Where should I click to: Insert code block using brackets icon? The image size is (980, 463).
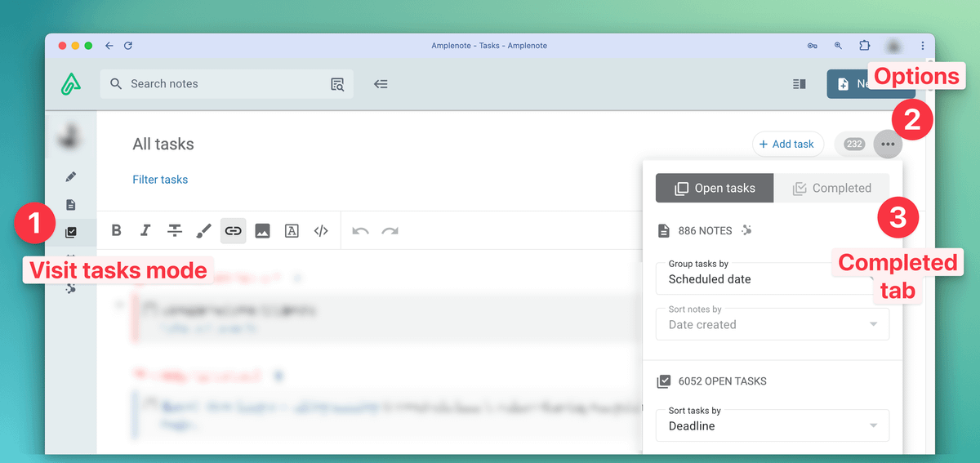(321, 231)
